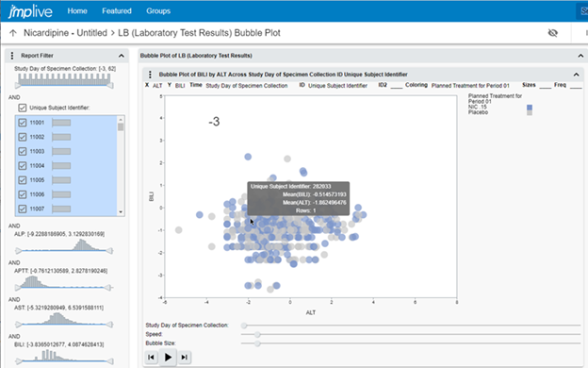The image size is (588, 368).
Task: Click the Coloring role Planned Treatment for Period 01
Action: (470, 86)
